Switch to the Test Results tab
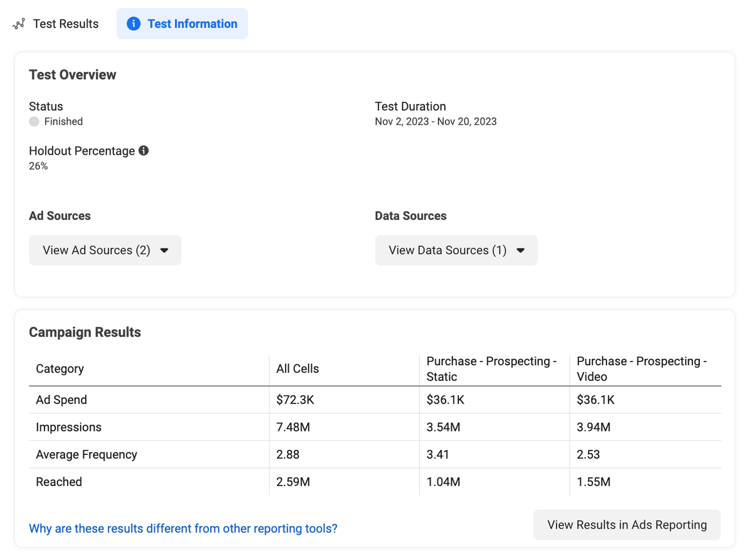752x560 pixels. (65, 23)
